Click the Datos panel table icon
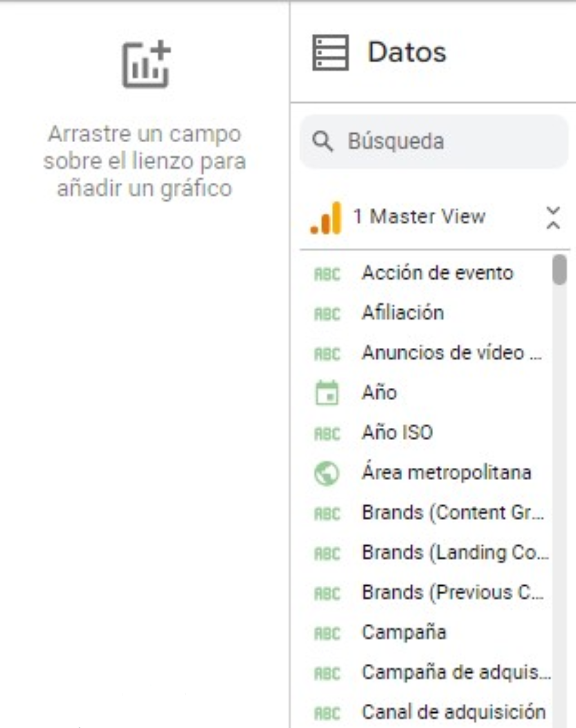 pos(330,52)
